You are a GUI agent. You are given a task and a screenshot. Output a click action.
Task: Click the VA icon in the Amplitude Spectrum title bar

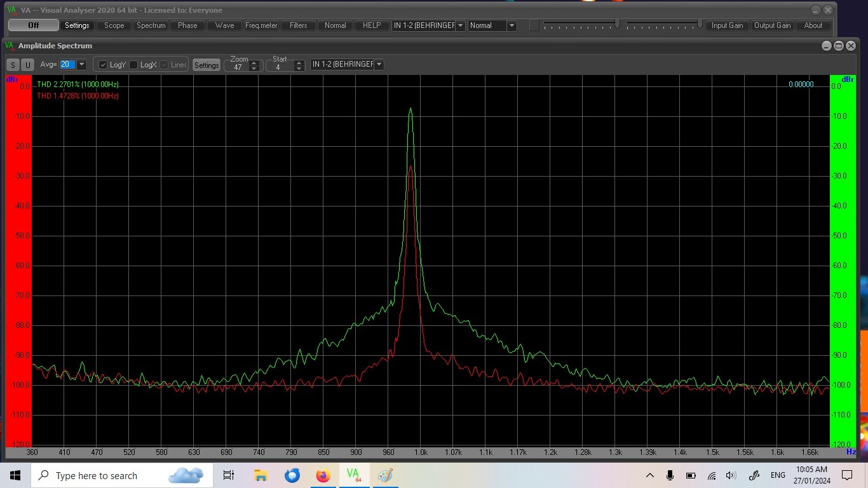pos(11,46)
